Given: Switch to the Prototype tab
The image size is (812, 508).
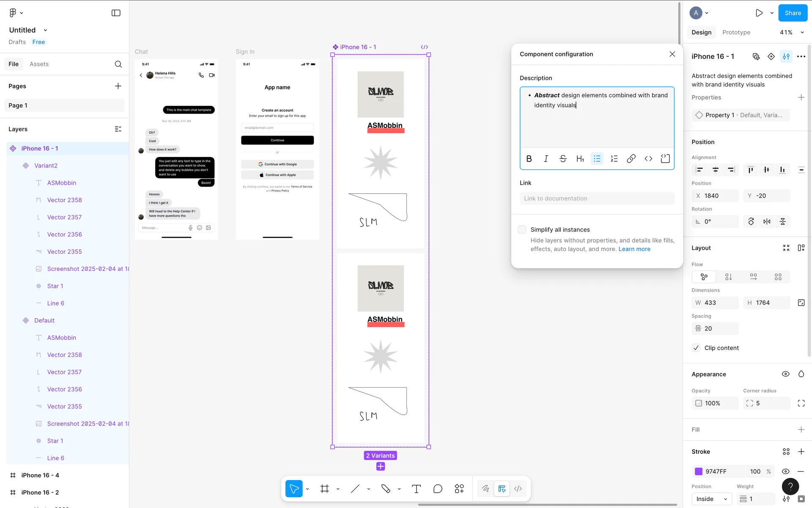Looking at the screenshot, I should click(x=736, y=33).
